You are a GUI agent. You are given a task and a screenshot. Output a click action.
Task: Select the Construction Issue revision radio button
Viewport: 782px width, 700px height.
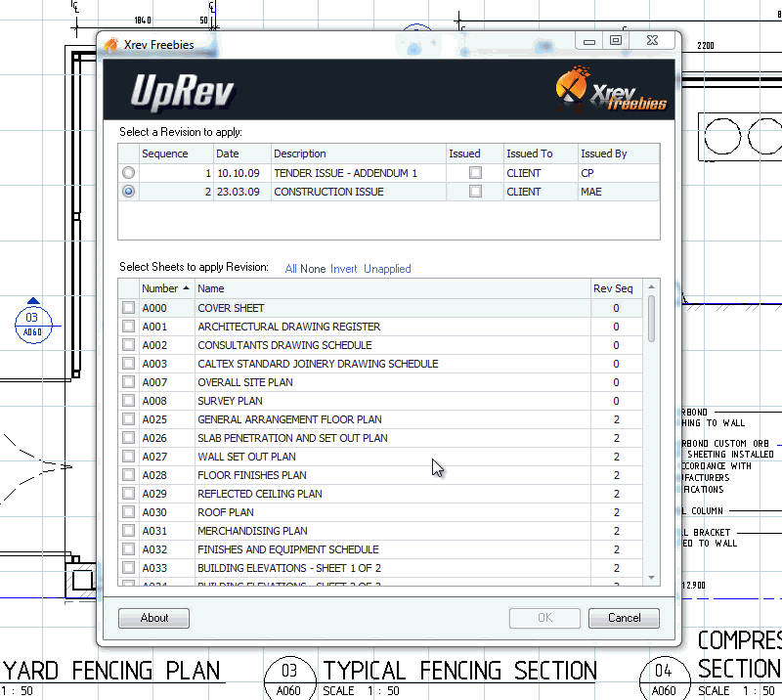pos(128,192)
